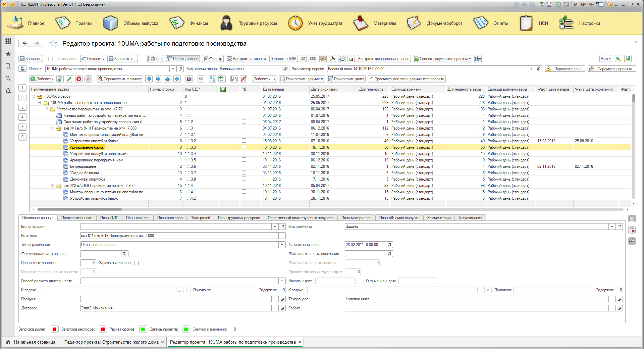Switch to the Предшественники tab
This screenshot has width=644, height=349.
77,218
